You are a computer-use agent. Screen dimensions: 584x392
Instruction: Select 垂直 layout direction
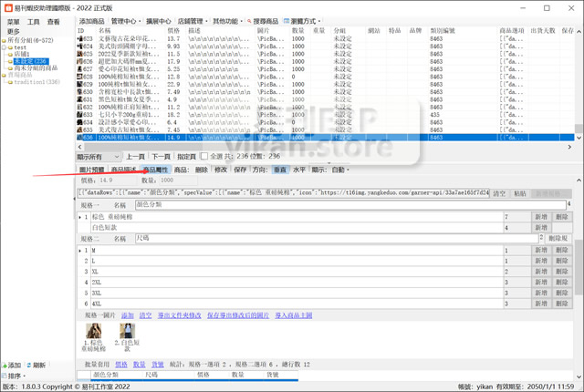280,170
